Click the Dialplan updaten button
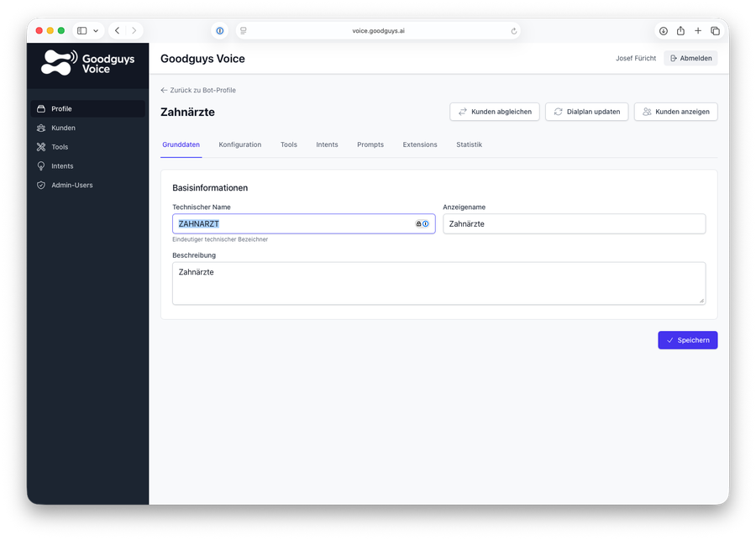The image size is (756, 540). tap(586, 112)
